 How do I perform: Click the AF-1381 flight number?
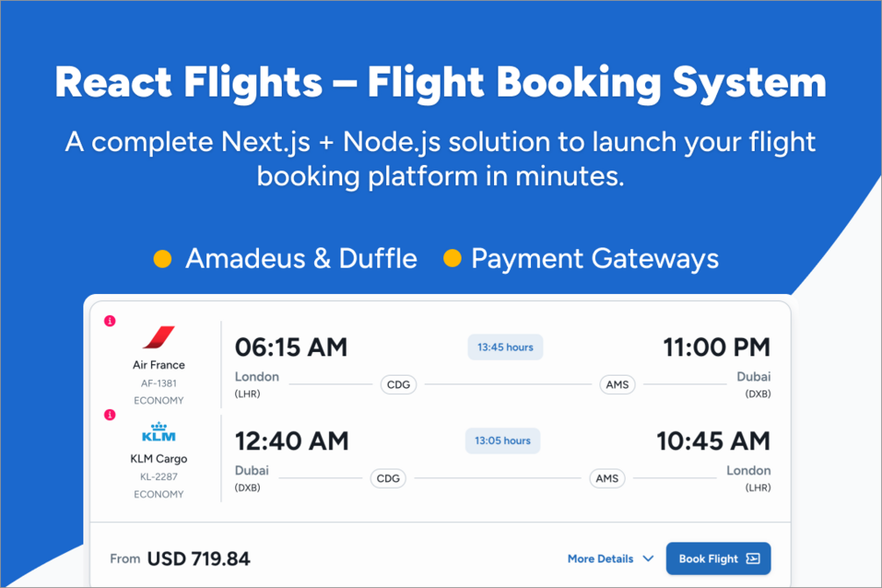point(159,384)
